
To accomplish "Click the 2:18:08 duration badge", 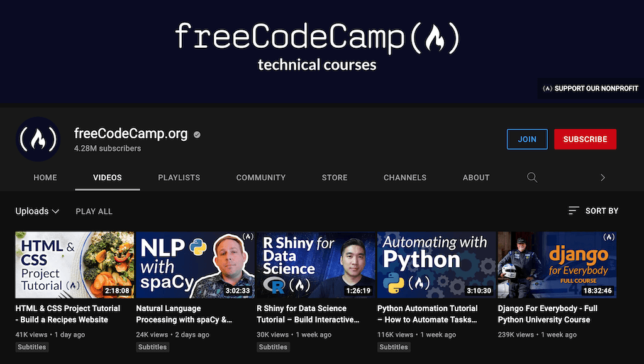I will 117,290.
